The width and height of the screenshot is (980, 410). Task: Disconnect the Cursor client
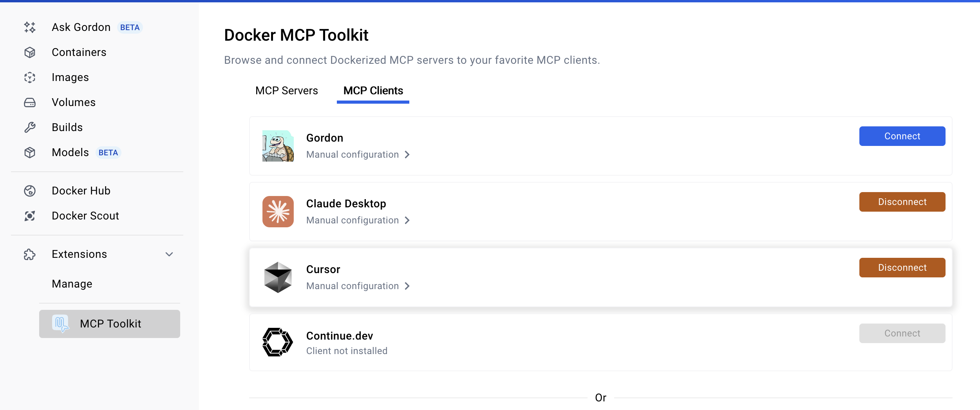pyautogui.click(x=902, y=267)
